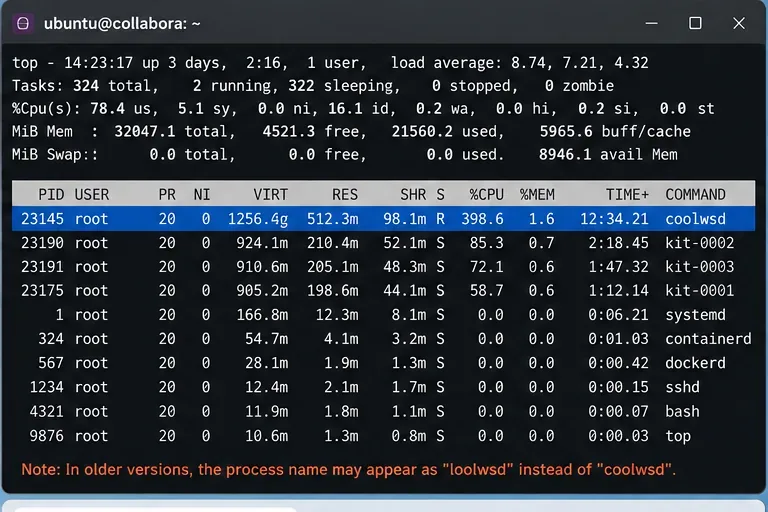Click PID 23145 in highlighted row

[x=42, y=219]
